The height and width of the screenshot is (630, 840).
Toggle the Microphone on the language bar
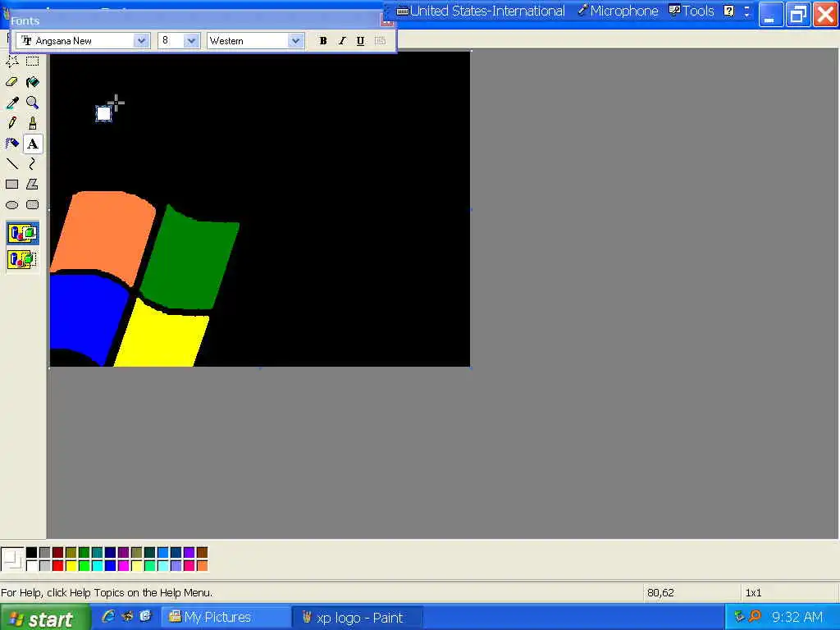pyautogui.click(x=618, y=11)
